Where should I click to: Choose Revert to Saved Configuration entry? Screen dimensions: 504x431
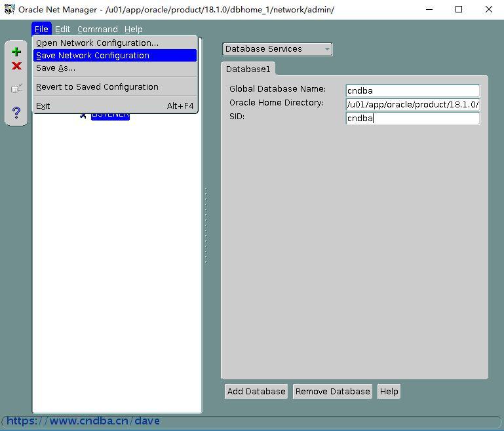(115, 86)
